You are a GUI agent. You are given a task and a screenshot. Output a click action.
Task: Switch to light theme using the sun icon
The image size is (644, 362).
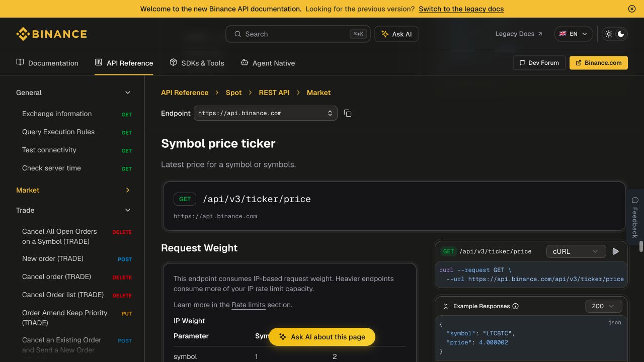coord(609,34)
